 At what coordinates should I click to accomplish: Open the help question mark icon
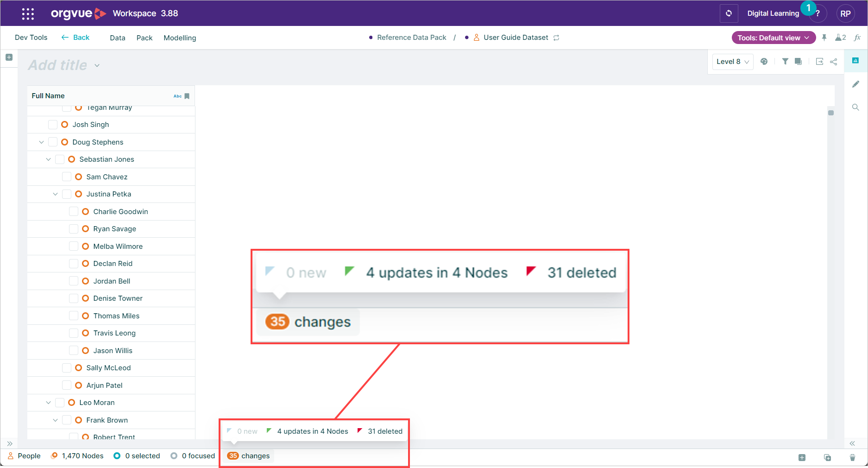818,14
